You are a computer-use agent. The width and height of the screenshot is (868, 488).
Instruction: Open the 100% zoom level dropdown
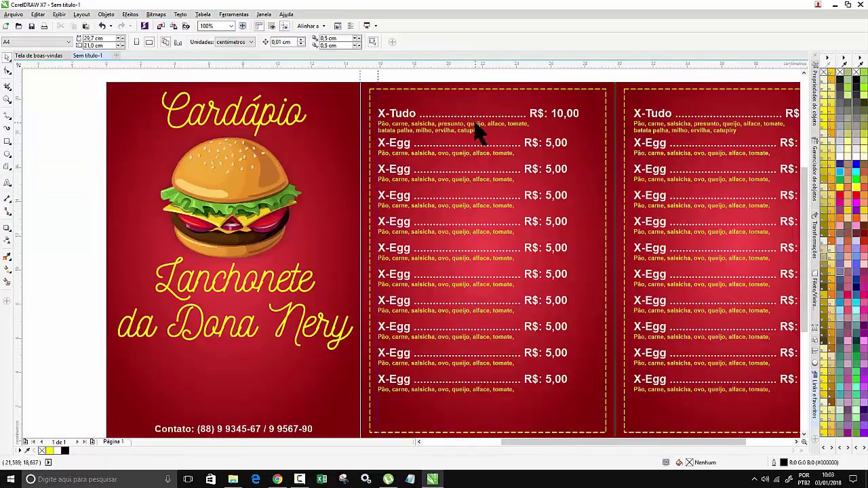click(231, 26)
